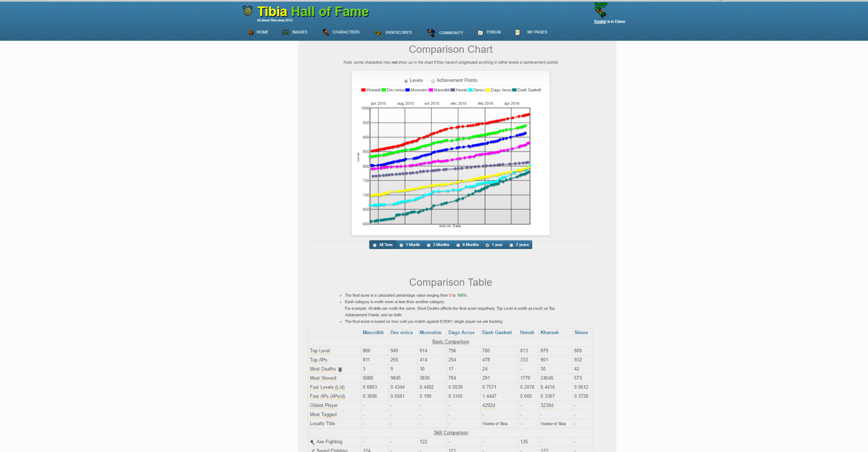
Task: Click the Tibia Hall of Fame logo icon
Action: (247, 10)
